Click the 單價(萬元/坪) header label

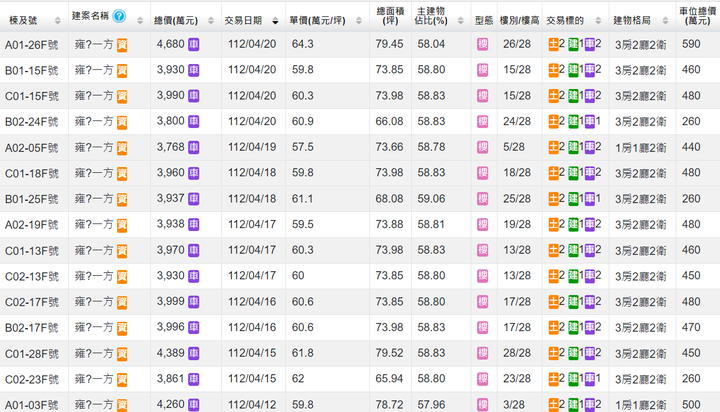coord(317,21)
